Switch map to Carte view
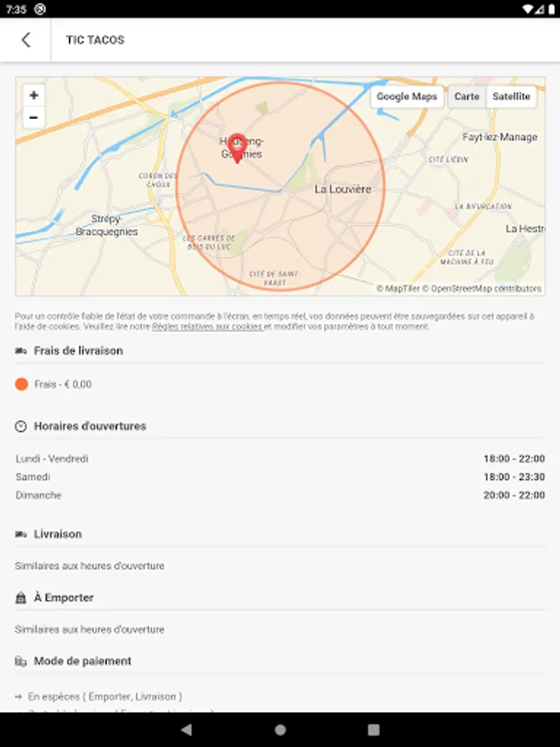Screen dimensions: 560x747 click(466, 97)
